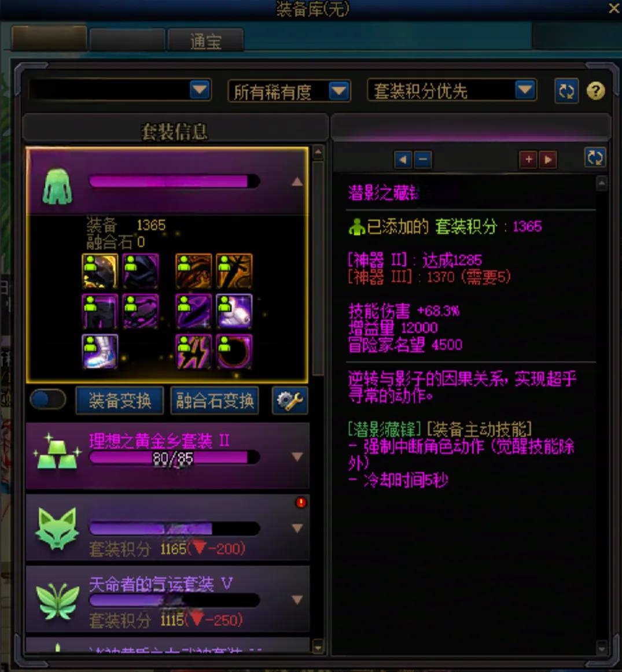
Task: Click the purple set progress bar at the top
Action: pos(175,181)
